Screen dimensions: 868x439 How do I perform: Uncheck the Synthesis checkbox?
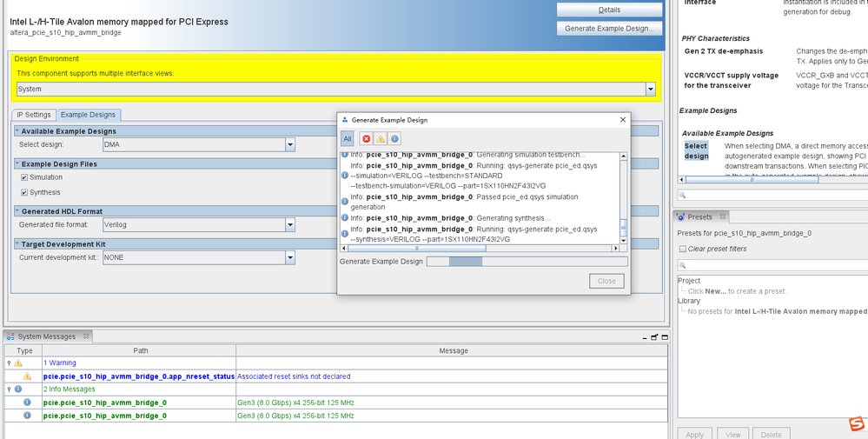coord(25,193)
